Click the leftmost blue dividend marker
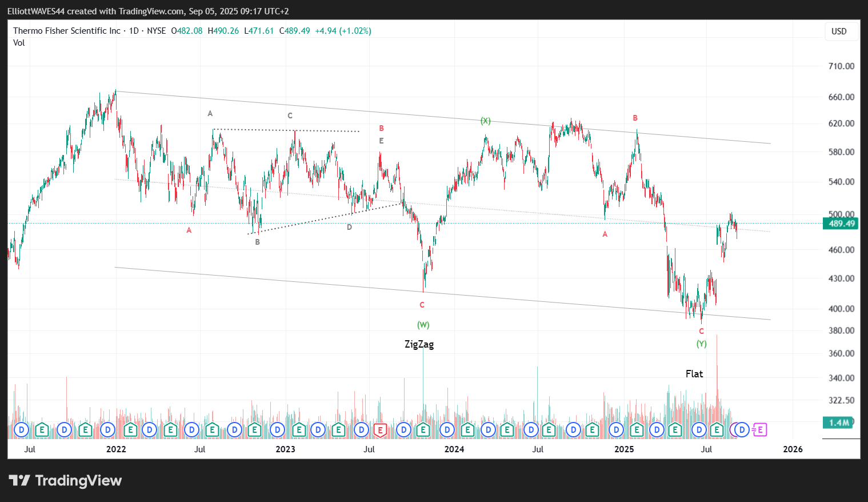Screen dimensions: 868x502 21,430
